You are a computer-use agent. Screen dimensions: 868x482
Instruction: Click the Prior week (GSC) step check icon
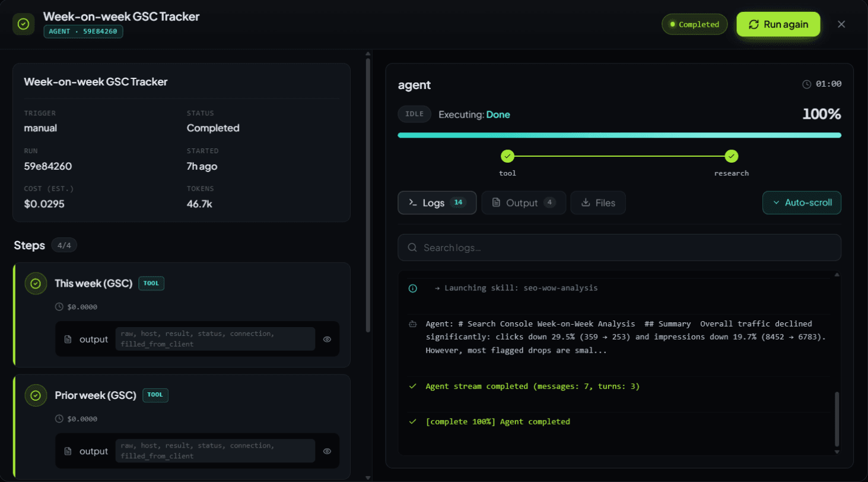pos(36,395)
